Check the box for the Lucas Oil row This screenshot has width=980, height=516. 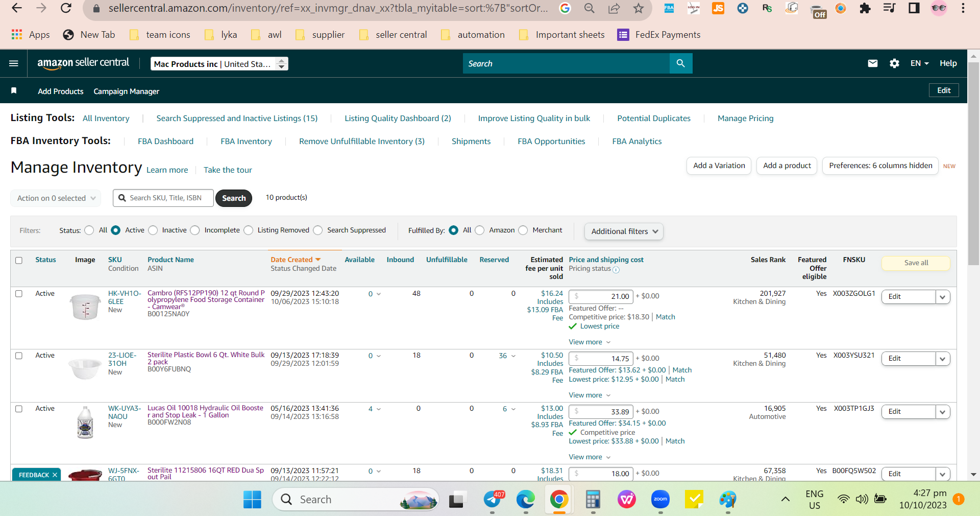point(19,409)
